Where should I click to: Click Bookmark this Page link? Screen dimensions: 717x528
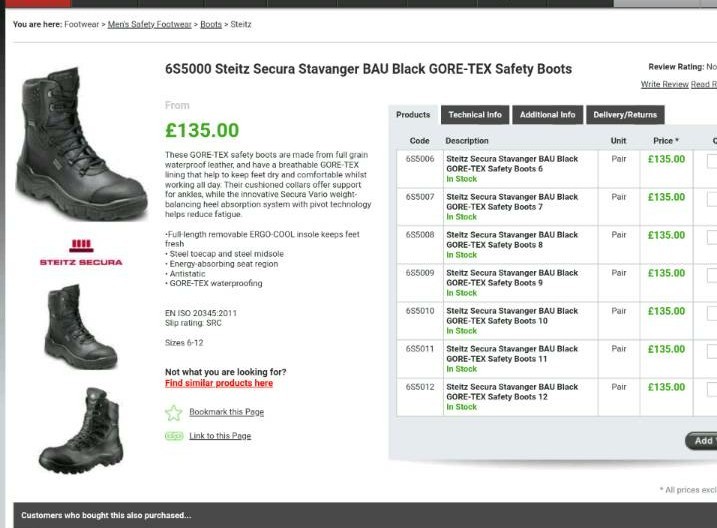[226, 412]
